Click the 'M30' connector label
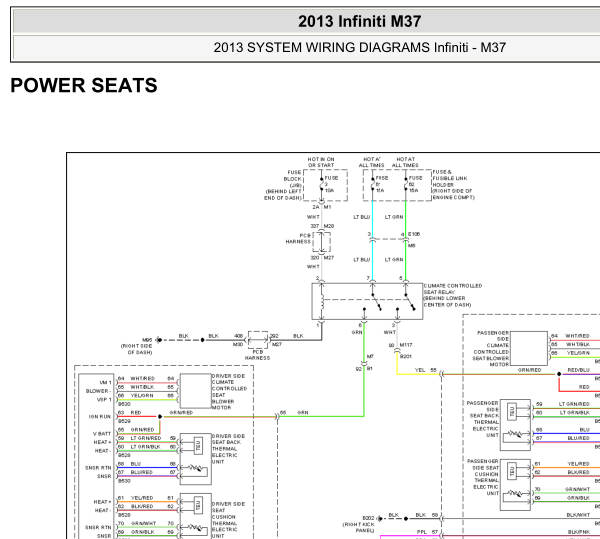Viewport: 600px width, 539px height. tap(238, 344)
